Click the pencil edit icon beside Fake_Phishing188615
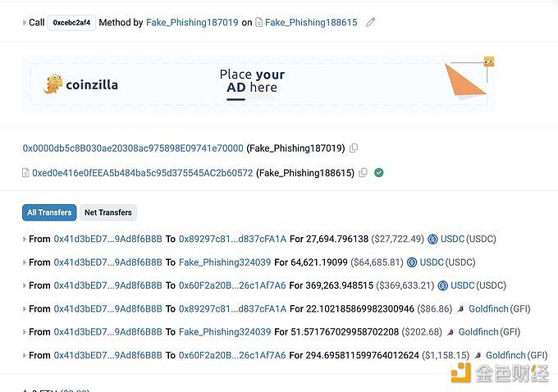The height and width of the screenshot is (392, 558). click(371, 22)
